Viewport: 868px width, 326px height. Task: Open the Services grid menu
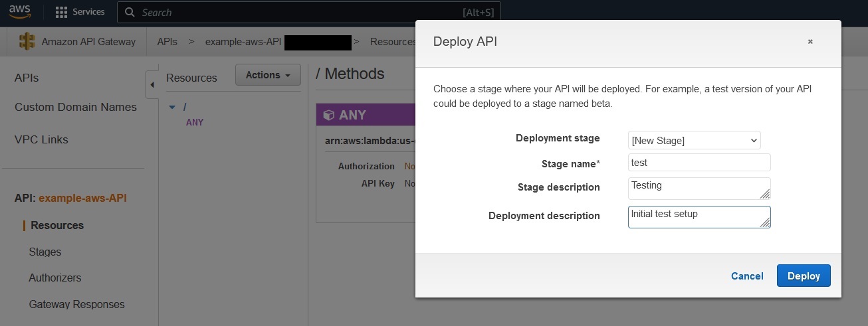pos(62,12)
